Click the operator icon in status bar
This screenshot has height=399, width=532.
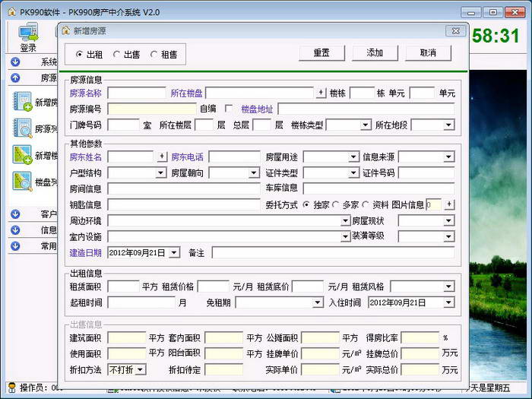[x=12, y=387]
